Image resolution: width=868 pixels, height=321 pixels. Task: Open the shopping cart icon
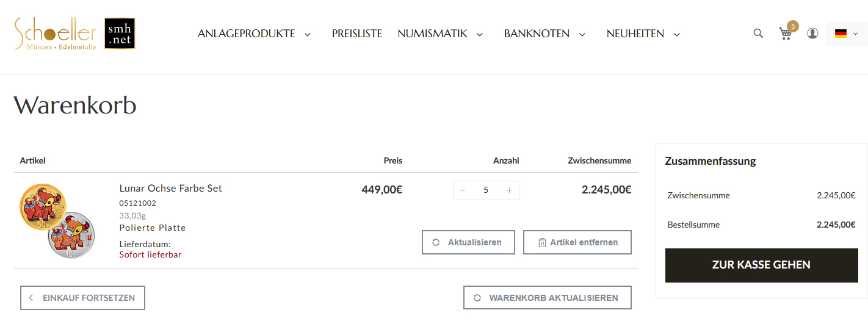pyautogui.click(x=786, y=34)
